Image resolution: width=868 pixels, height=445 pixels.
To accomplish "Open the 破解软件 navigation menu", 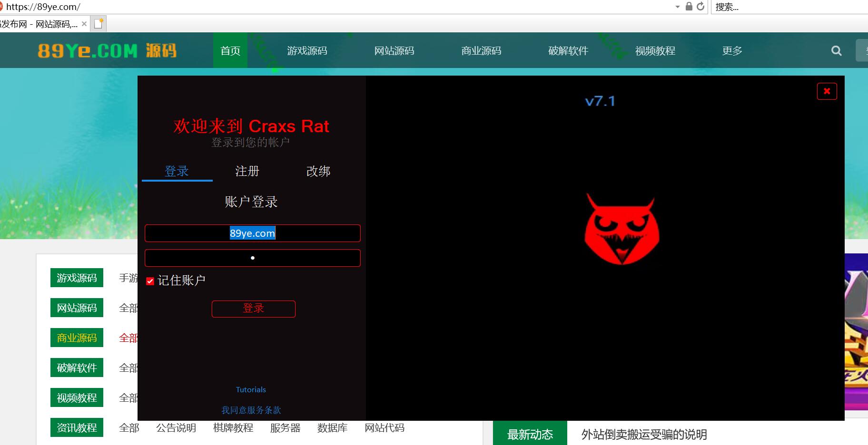I will (569, 51).
